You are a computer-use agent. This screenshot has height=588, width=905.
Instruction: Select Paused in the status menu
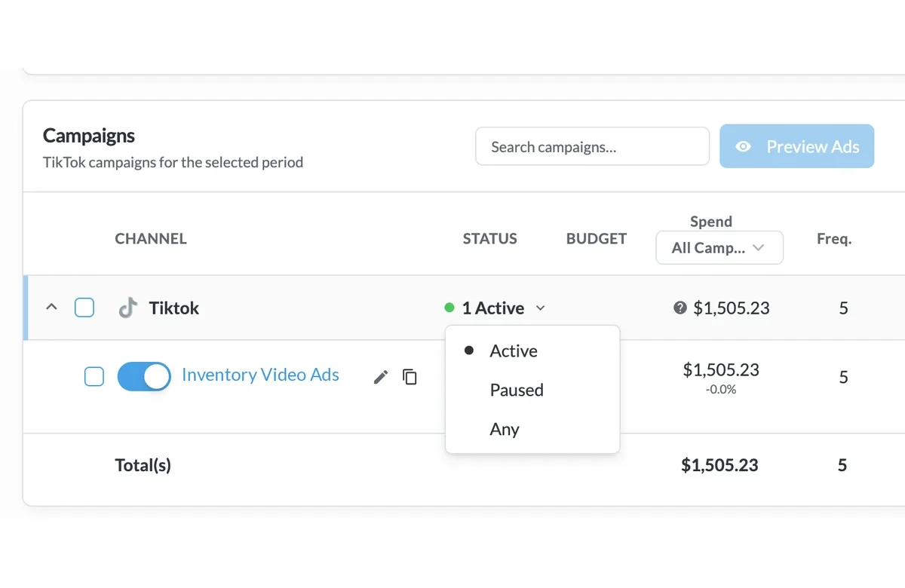click(532, 390)
